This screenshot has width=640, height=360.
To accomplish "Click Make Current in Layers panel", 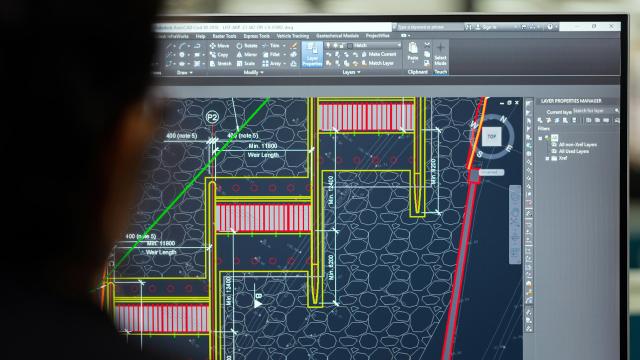I will (x=379, y=54).
